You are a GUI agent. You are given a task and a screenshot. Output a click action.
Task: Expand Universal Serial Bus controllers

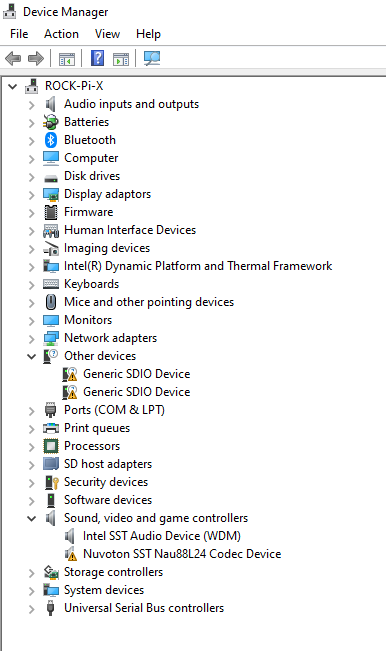pyautogui.click(x=32, y=608)
